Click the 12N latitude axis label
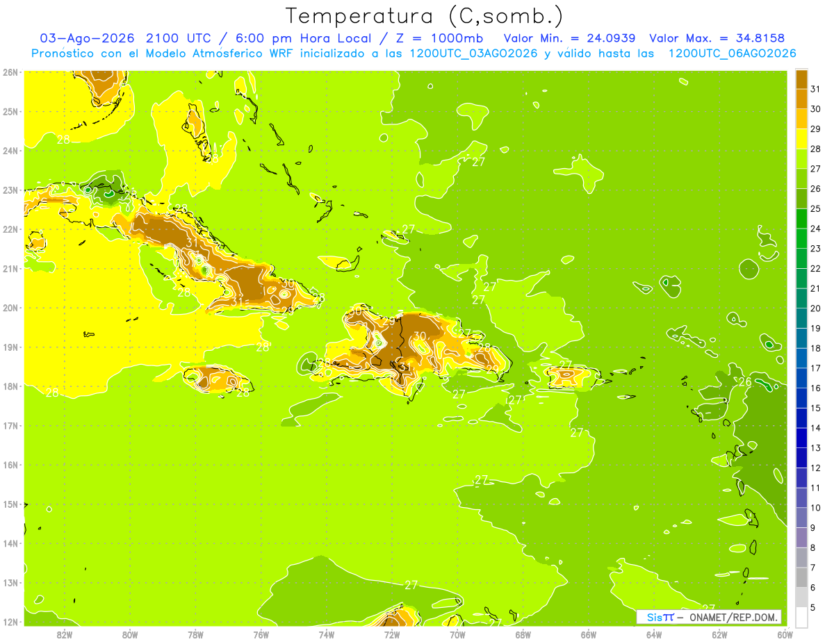 [10, 622]
